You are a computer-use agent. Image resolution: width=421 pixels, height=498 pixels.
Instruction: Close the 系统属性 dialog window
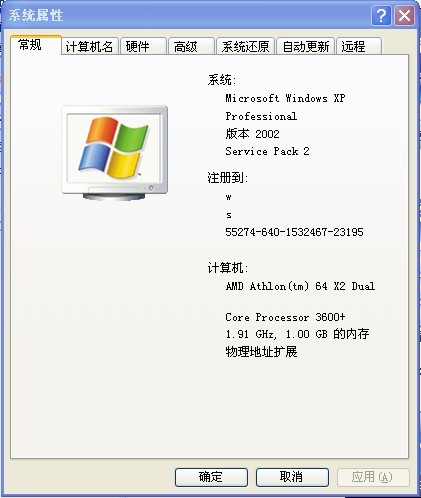click(404, 15)
